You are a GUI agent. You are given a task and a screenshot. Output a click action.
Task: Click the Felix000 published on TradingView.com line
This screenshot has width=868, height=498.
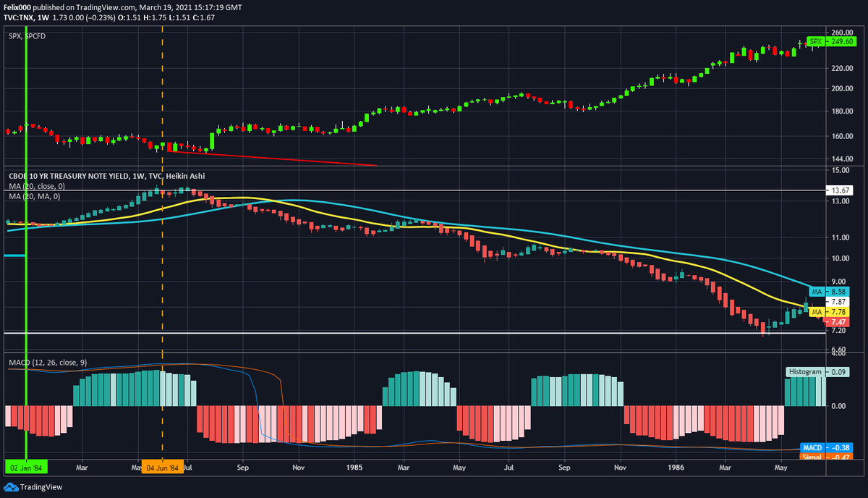(122, 7)
